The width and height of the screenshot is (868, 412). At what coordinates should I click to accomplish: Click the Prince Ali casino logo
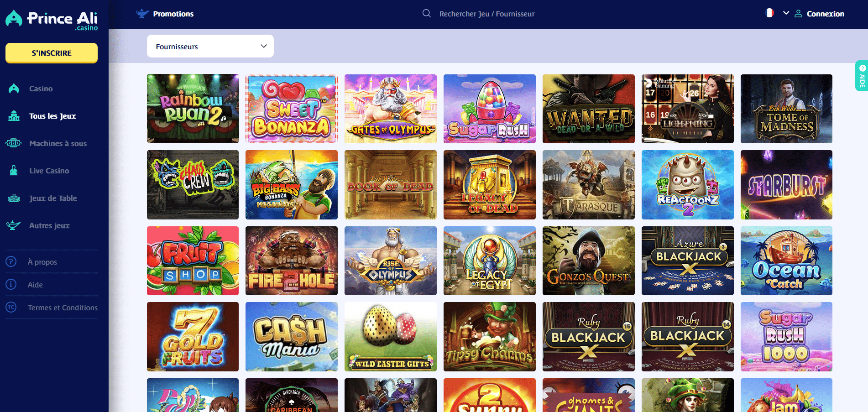[x=52, y=20]
